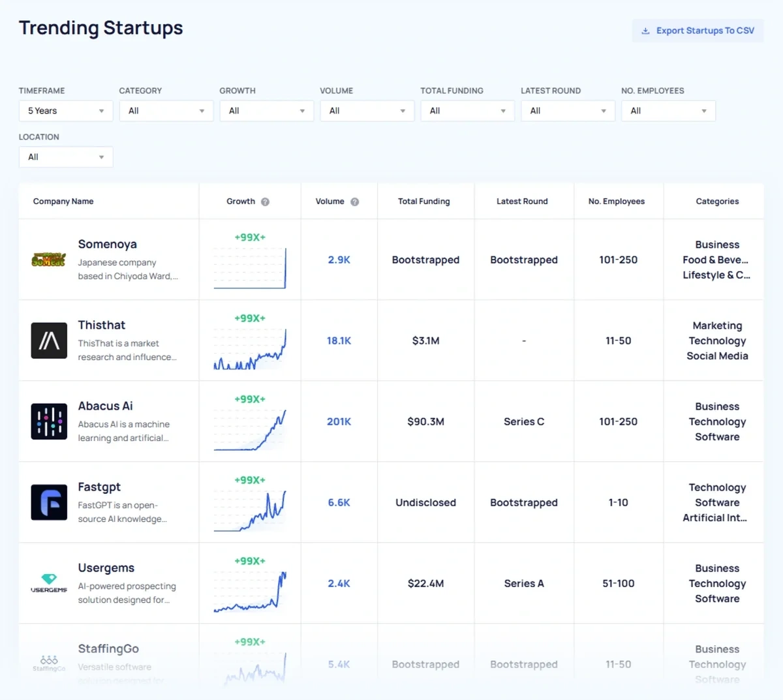Click the Marketing category for Thisthat

tap(718, 326)
